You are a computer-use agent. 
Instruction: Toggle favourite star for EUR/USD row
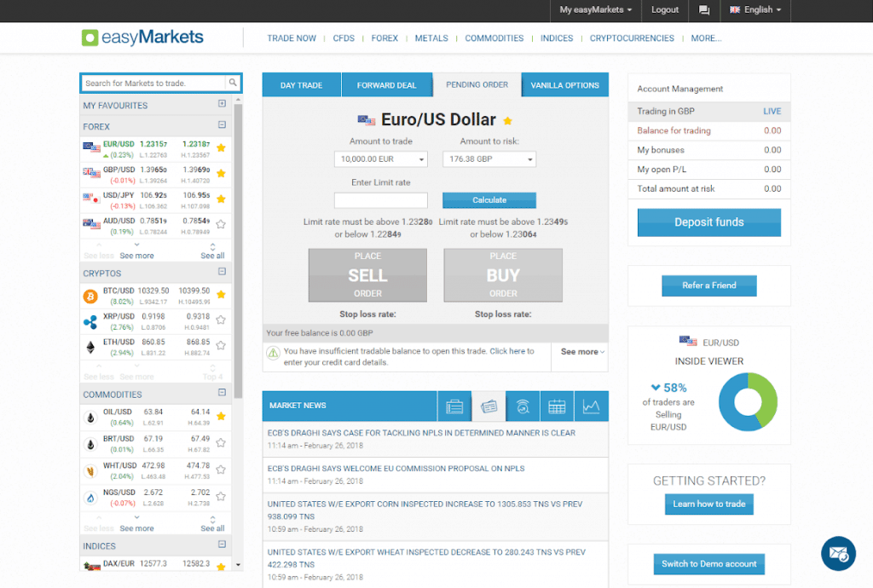221,148
